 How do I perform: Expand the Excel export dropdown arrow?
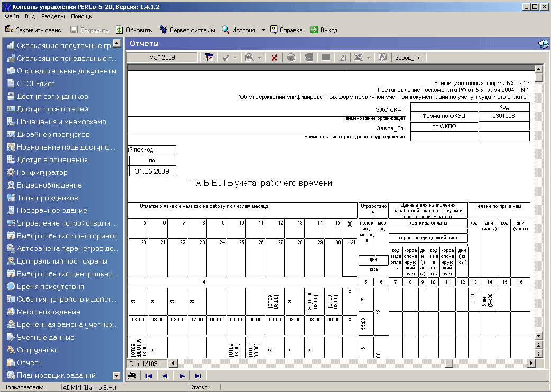(368, 58)
